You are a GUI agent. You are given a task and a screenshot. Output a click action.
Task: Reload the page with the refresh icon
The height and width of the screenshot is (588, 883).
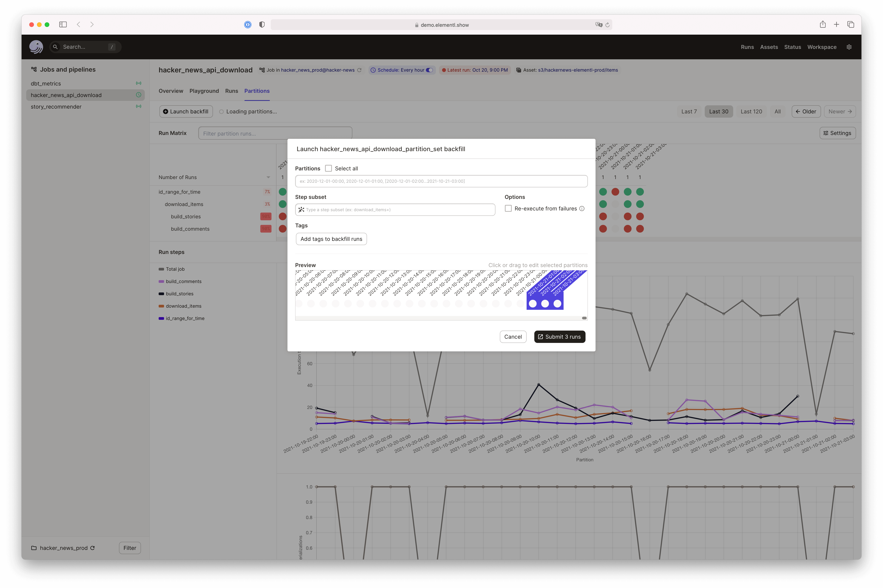click(607, 25)
